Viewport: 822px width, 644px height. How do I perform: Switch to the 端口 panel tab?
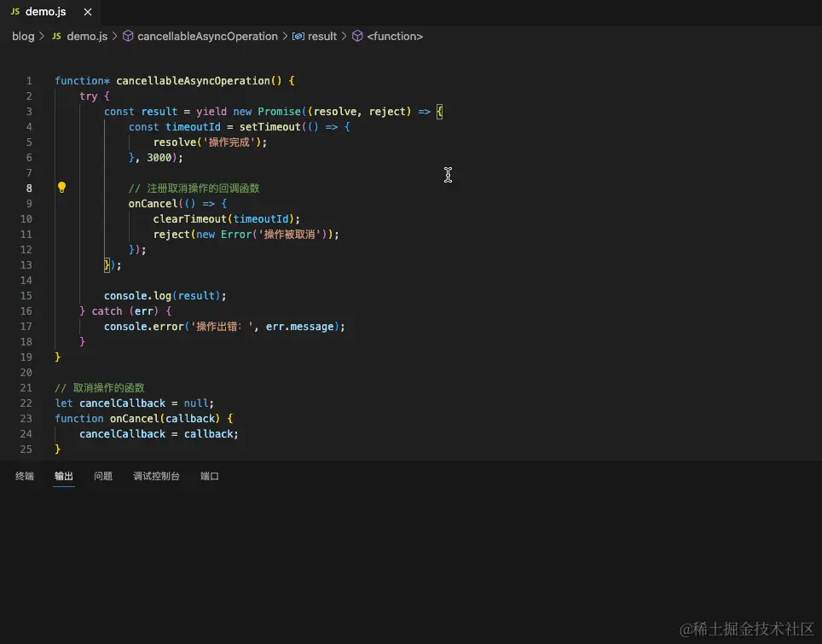[210, 476]
